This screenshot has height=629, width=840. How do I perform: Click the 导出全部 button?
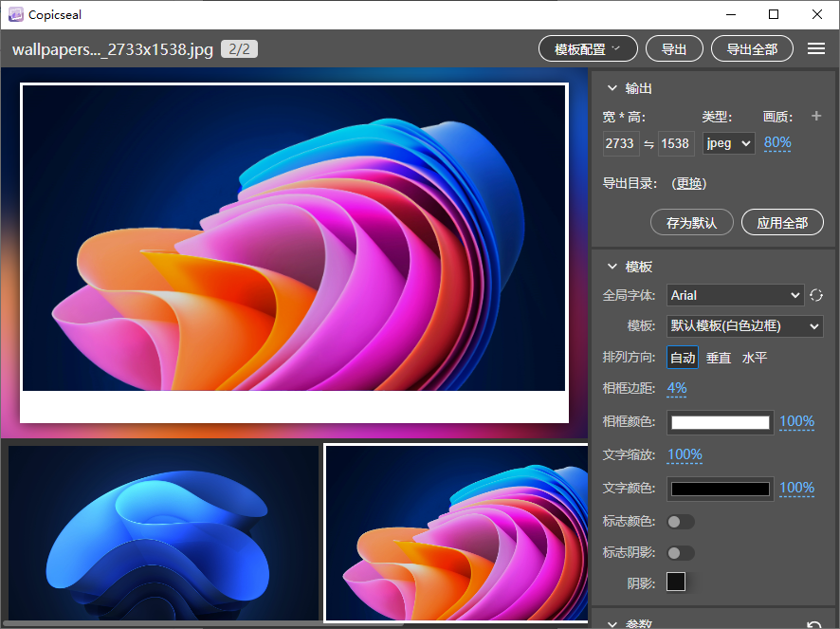coord(752,49)
